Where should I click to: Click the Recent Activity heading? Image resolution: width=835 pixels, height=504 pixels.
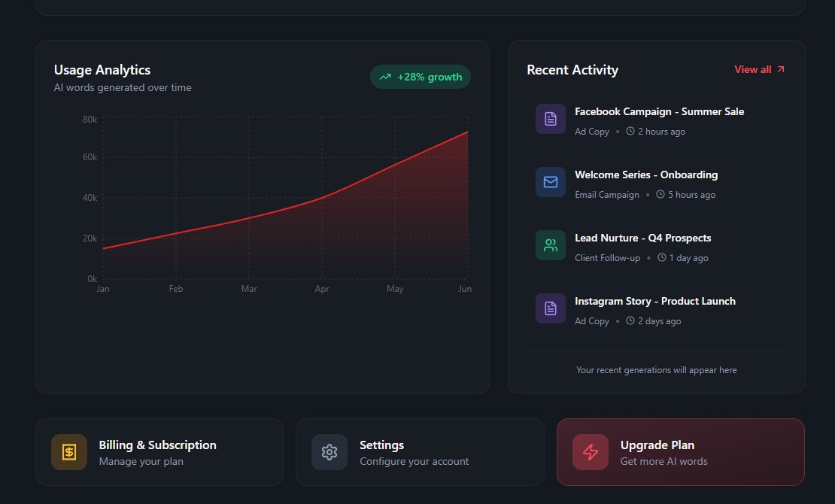pyautogui.click(x=572, y=70)
